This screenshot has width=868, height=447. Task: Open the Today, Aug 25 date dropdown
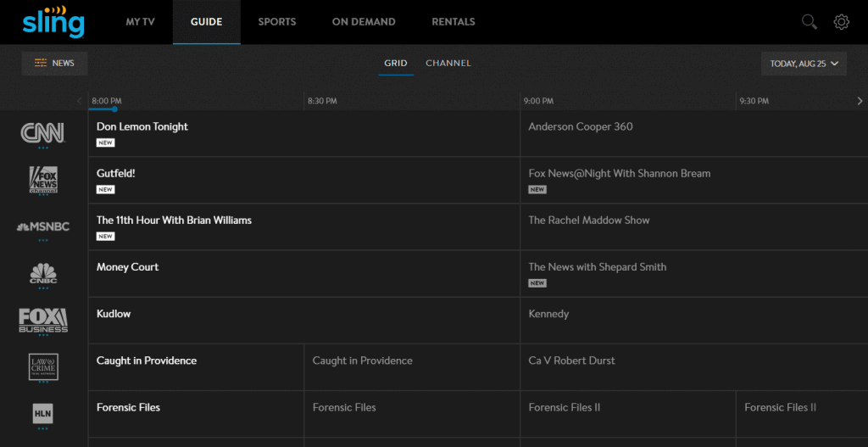(804, 64)
